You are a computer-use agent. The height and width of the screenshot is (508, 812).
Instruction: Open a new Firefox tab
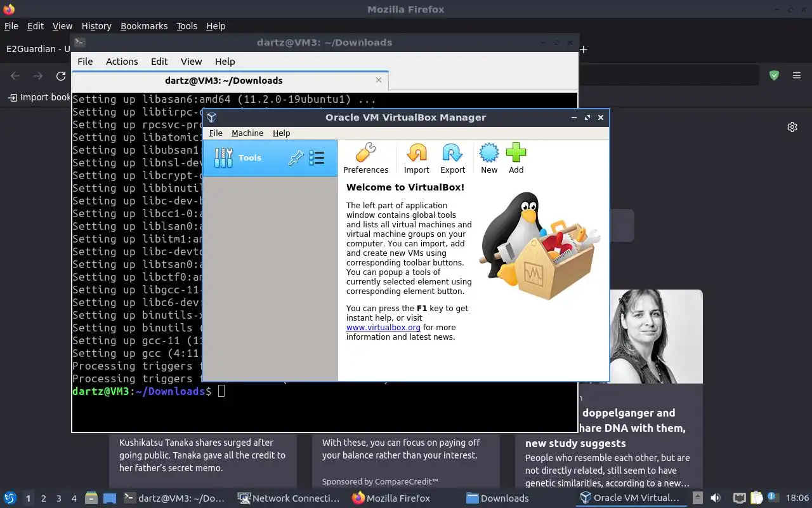[583, 49]
